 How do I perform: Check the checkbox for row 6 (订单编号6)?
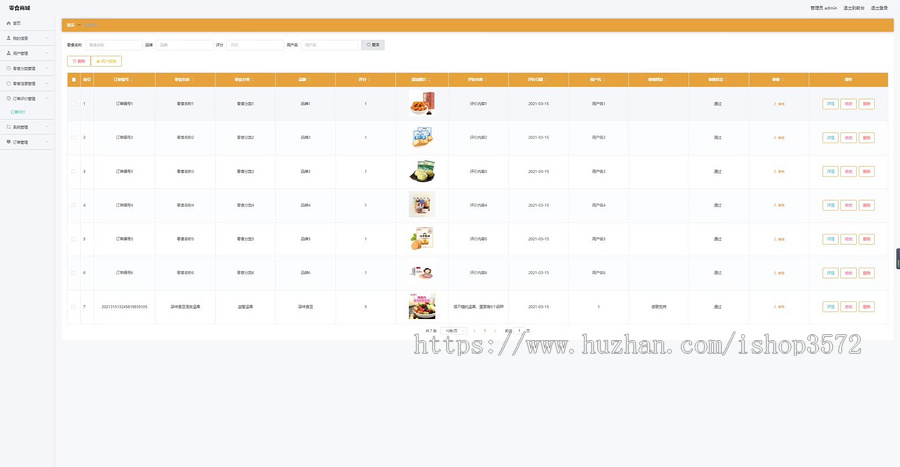pyautogui.click(x=73, y=273)
